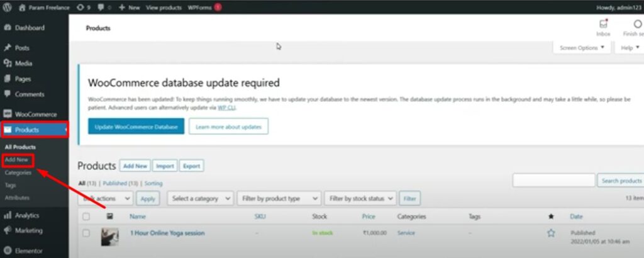The image size is (644, 258).
Task: Click the image column header icon
Action: coord(109,216)
